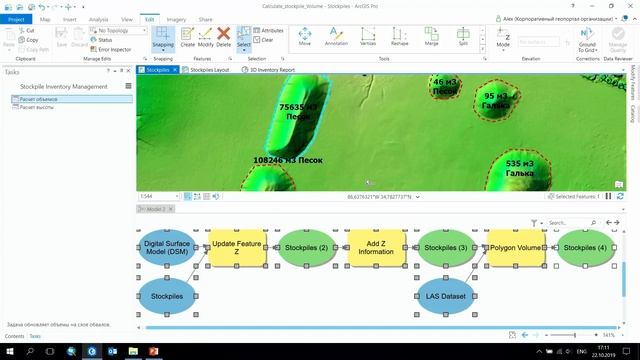640x360 pixels.
Task: Click the model view vertical scrollbar
Action: pyautogui.click(x=623, y=279)
